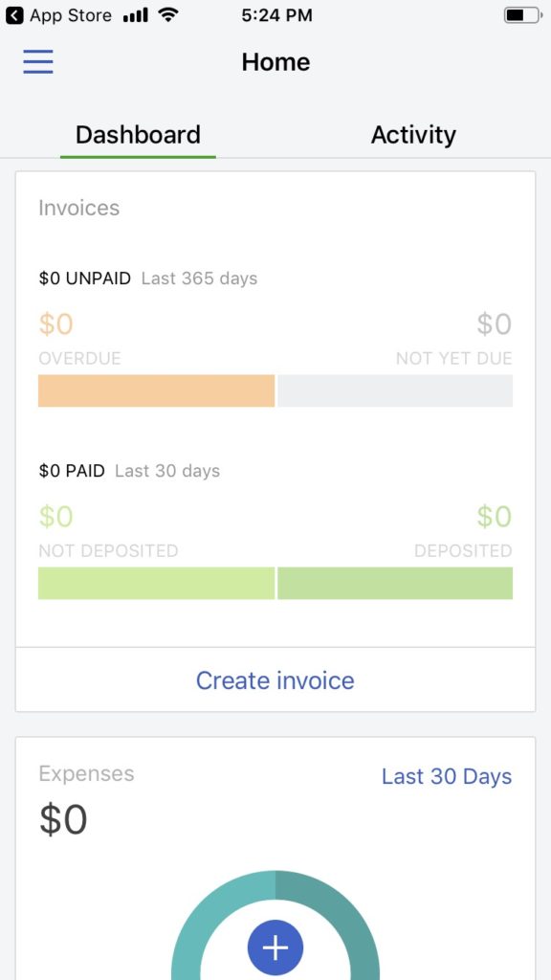
Task: Tap the Expenses card heading
Action: click(86, 773)
